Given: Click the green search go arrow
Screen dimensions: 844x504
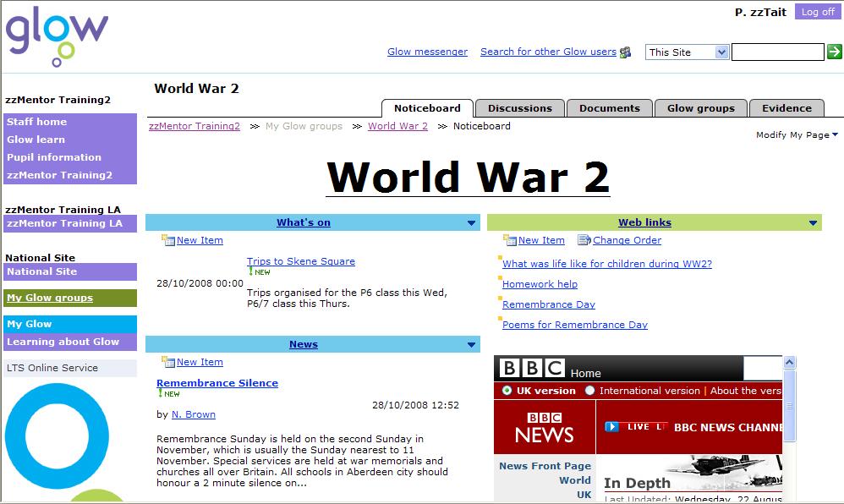Looking at the screenshot, I should click(x=835, y=52).
